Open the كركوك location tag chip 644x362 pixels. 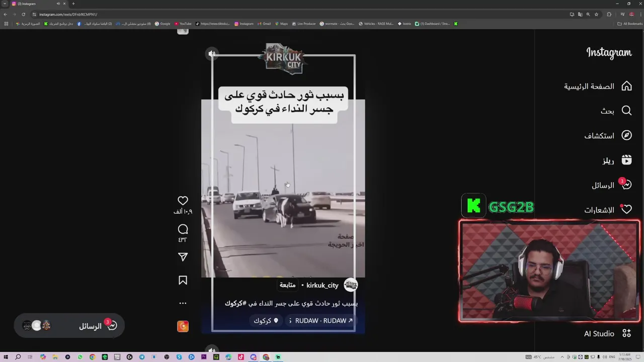[x=266, y=321]
